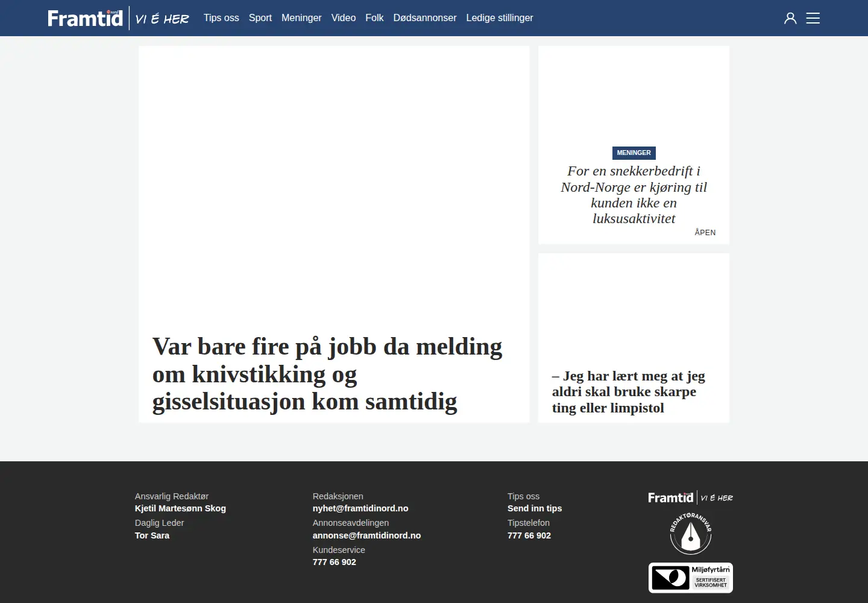The image size is (868, 603).
Task: Open the hamburger menu icon
Action: (x=813, y=18)
